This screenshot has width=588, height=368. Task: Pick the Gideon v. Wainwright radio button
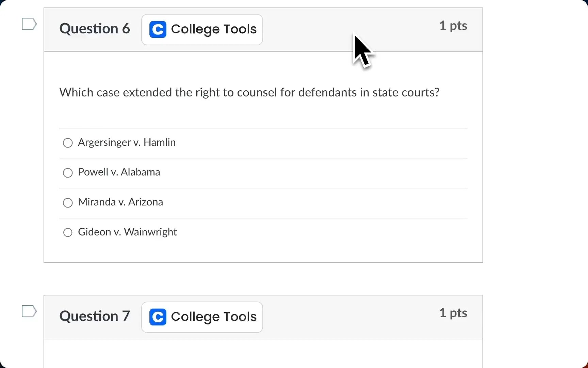pyautogui.click(x=68, y=233)
